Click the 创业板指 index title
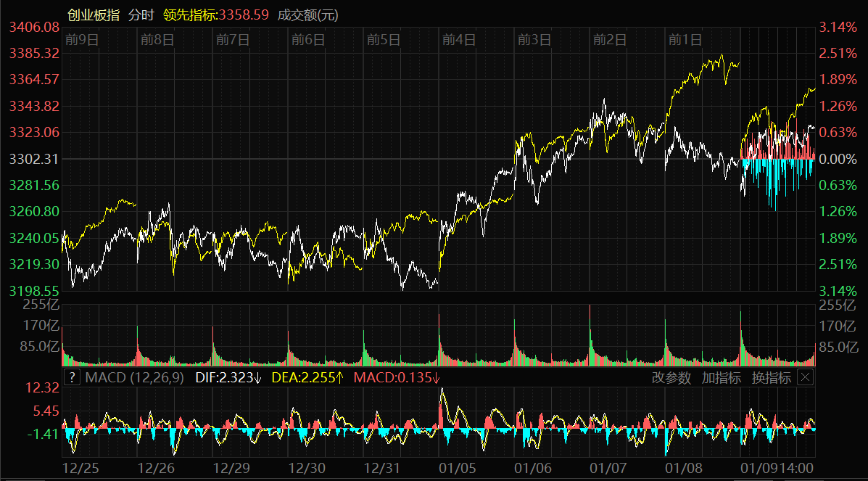Screen dimensions: 868x481 (x=93, y=15)
